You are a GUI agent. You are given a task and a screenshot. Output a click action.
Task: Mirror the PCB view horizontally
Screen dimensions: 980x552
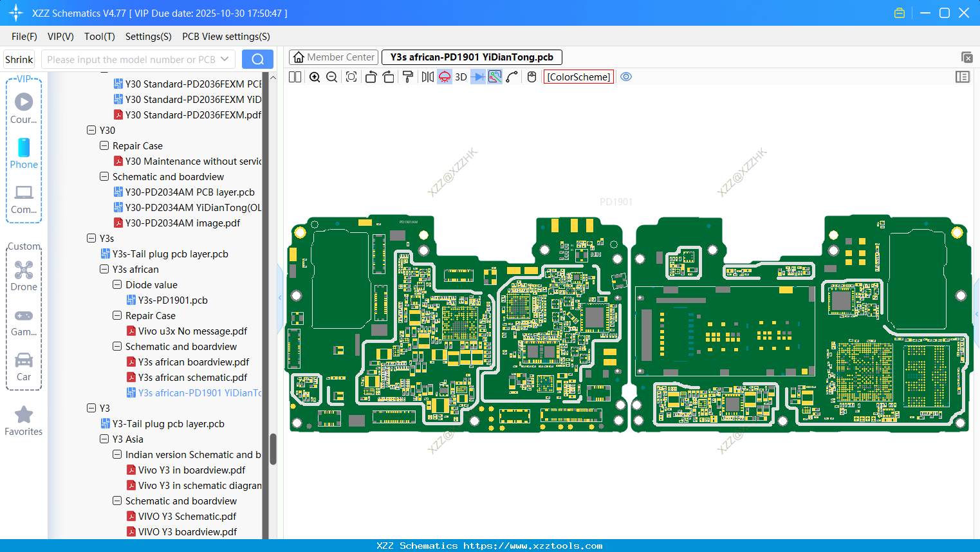[x=427, y=77]
